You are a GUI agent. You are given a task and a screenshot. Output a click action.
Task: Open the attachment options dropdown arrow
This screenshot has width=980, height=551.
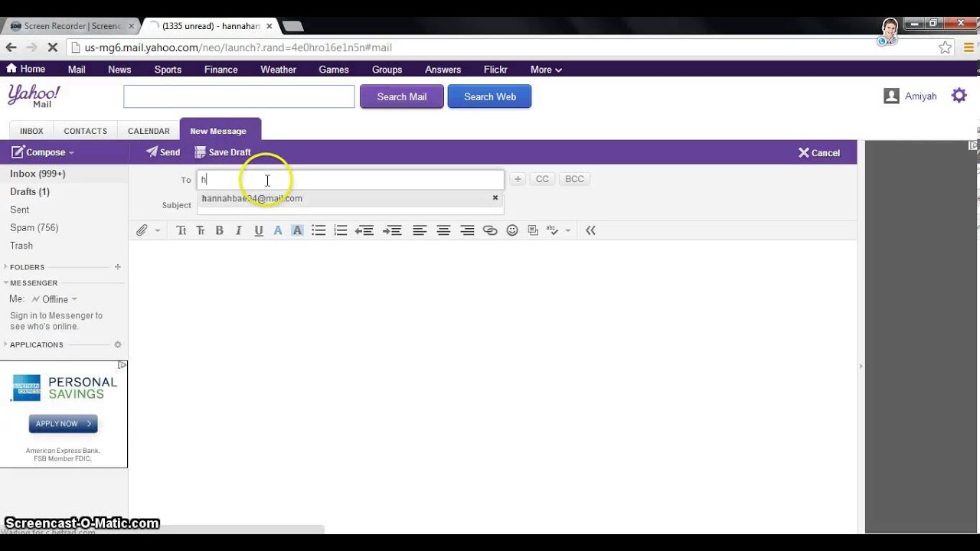click(x=158, y=230)
